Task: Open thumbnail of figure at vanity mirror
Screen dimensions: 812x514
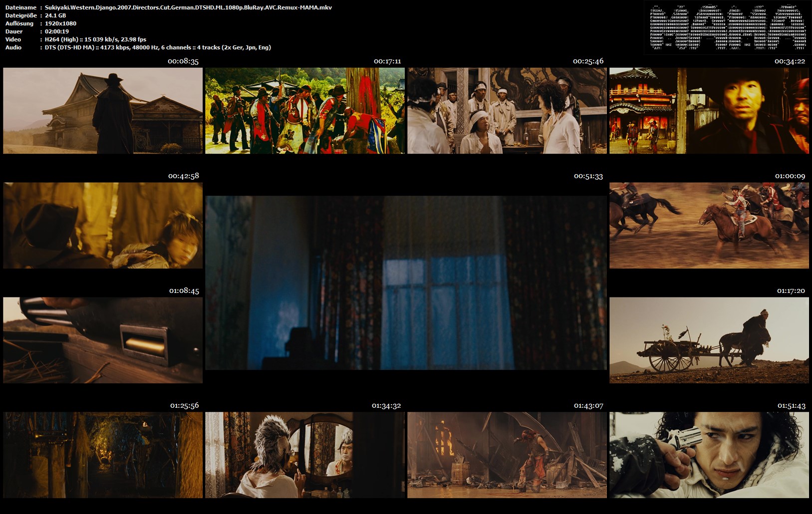Action: 305,455
